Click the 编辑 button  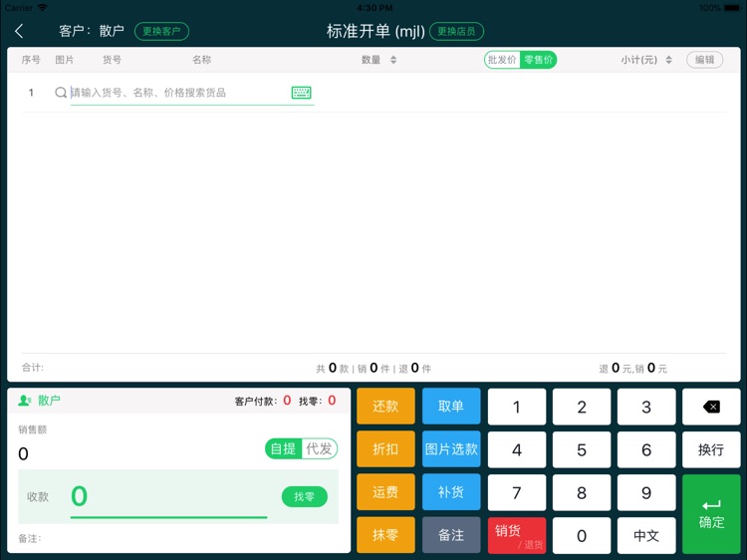(704, 60)
